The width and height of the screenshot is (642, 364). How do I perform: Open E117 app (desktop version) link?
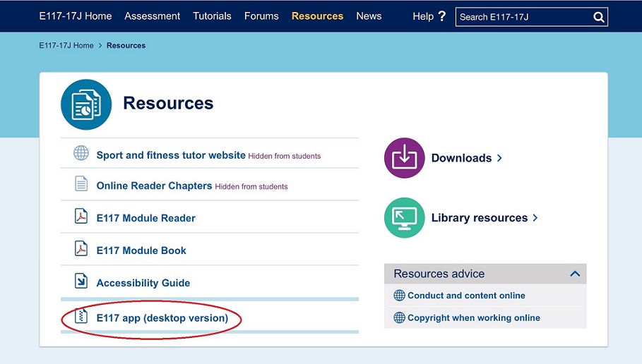162,318
